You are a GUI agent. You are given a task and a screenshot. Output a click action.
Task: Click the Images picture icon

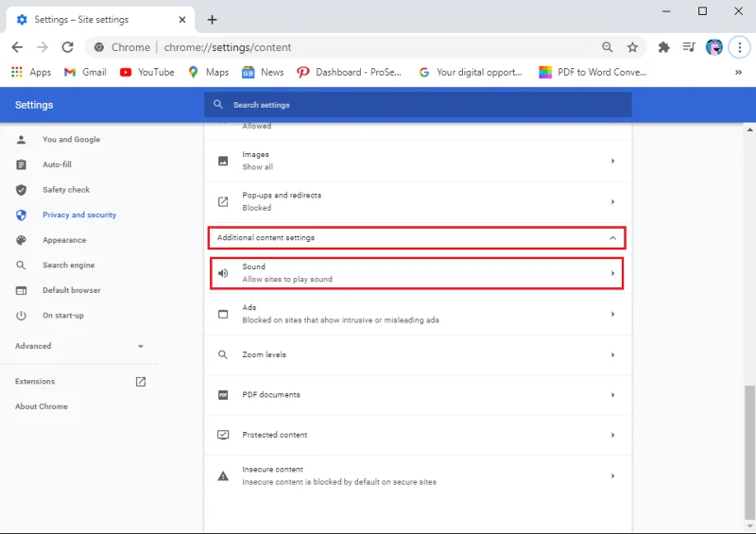(x=223, y=161)
